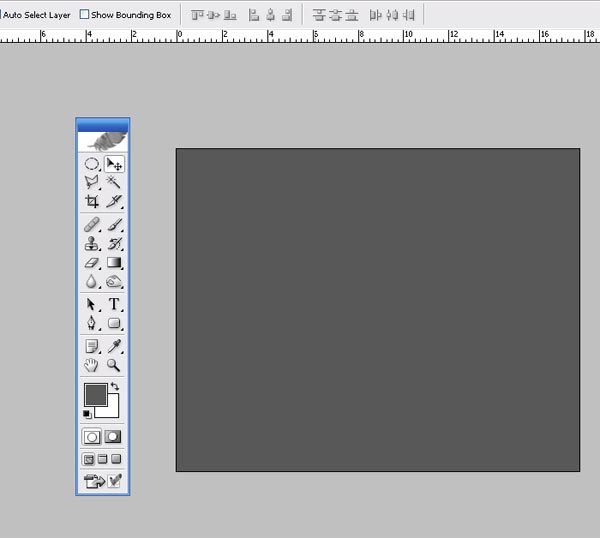The height and width of the screenshot is (538, 600).
Task: Click the Align Horizontal Centers button
Action: tap(271, 15)
